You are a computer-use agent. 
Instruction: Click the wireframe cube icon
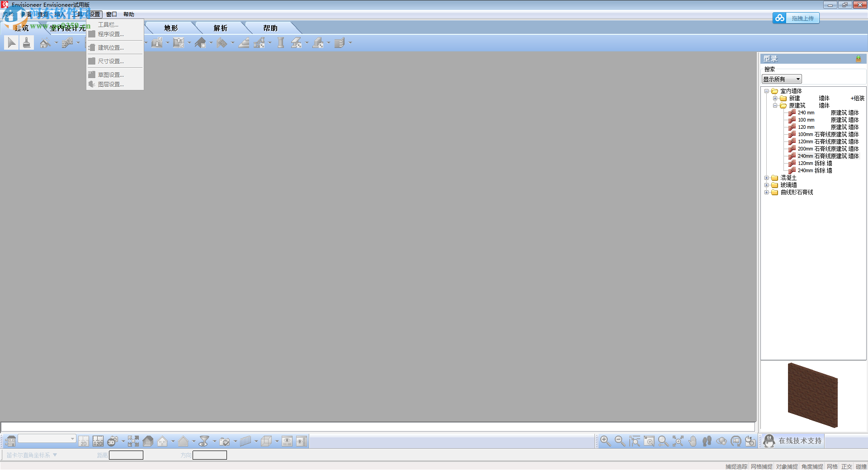coord(266,441)
